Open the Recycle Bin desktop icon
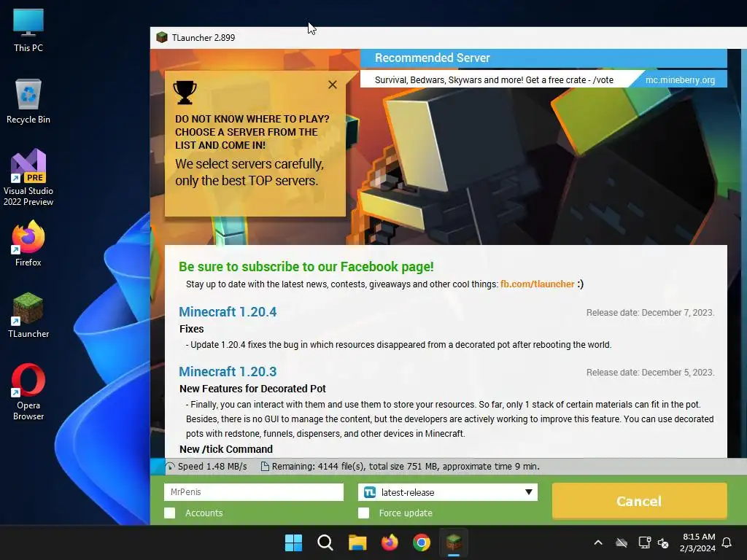The image size is (747, 560). [x=28, y=101]
